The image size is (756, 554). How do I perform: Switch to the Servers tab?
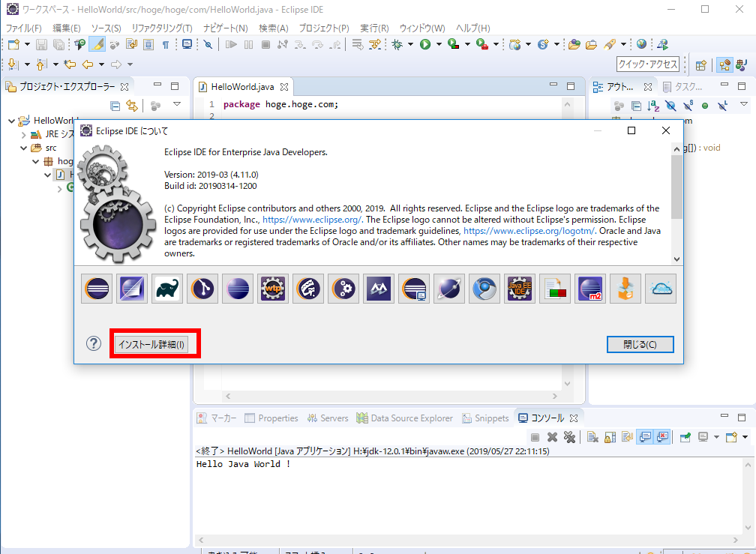point(328,418)
